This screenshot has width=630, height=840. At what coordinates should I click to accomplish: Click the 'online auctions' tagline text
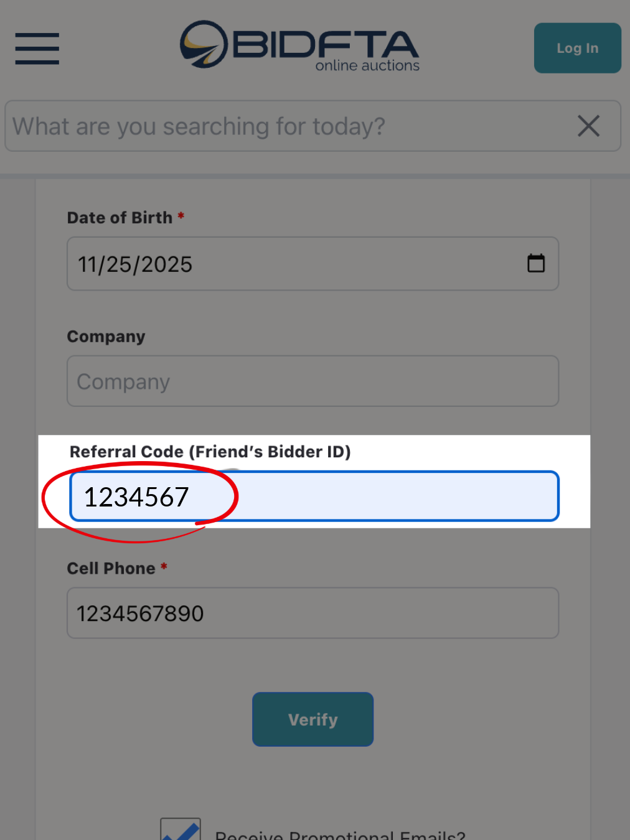[x=367, y=66]
